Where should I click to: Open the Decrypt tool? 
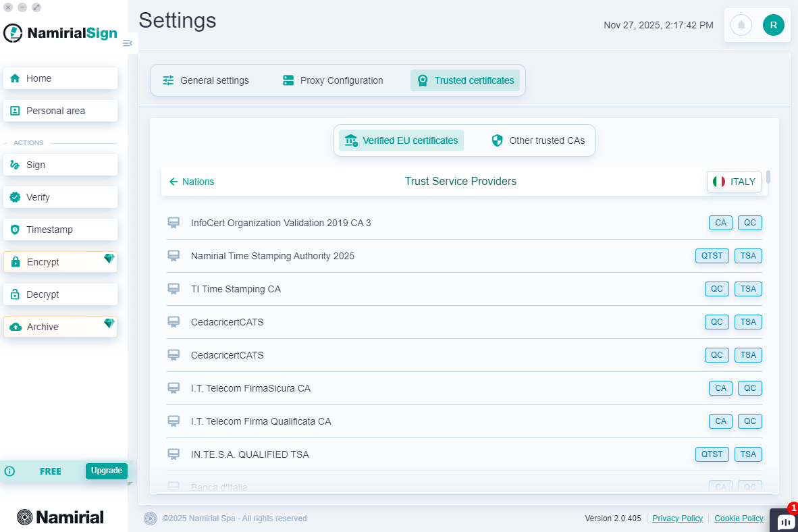click(60, 294)
